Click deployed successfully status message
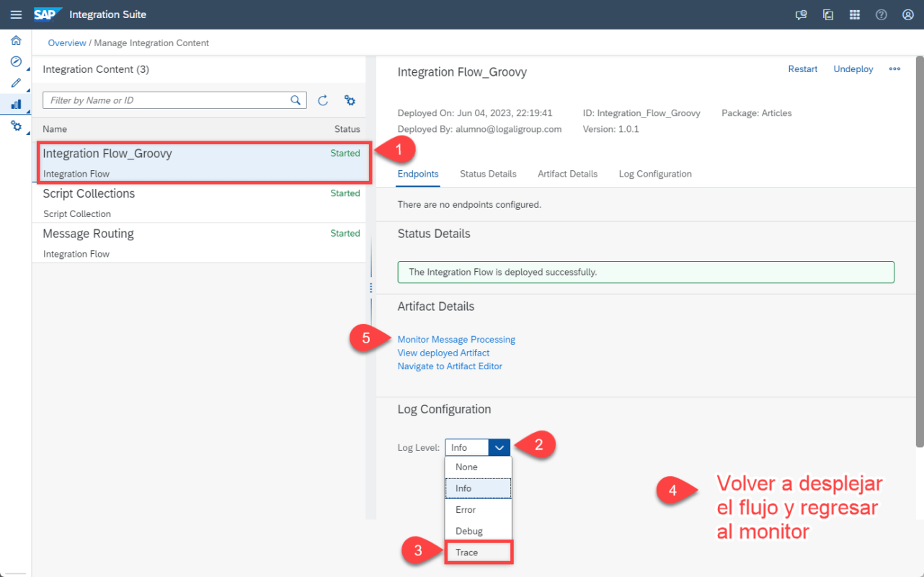Image resolution: width=924 pixels, height=577 pixels. pos(646,272)
